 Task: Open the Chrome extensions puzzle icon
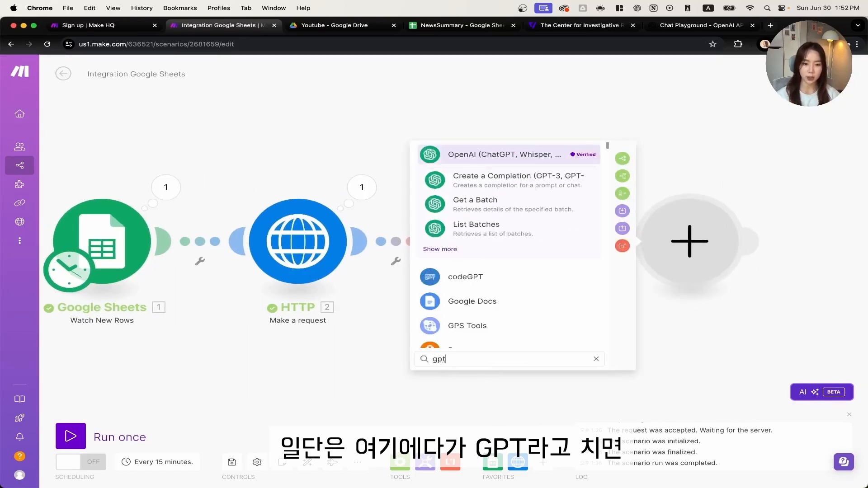tap(738, 44)
